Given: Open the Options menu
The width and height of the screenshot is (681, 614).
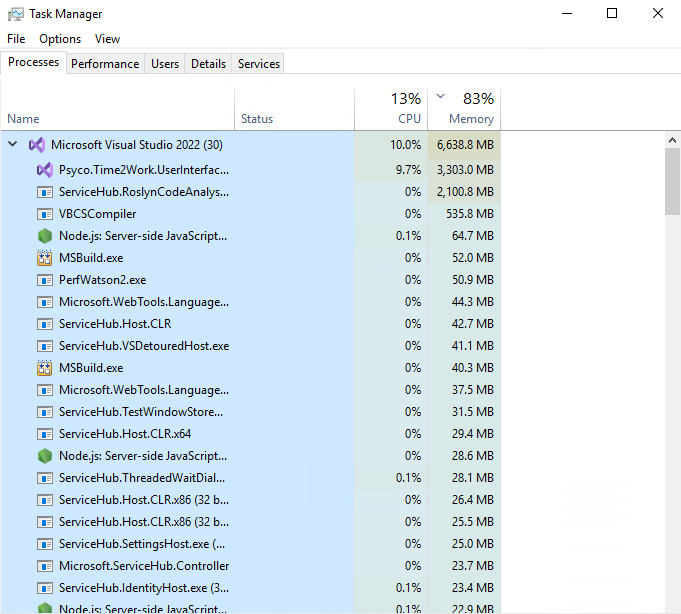Looking at the screenshot, I should point(60,39).
